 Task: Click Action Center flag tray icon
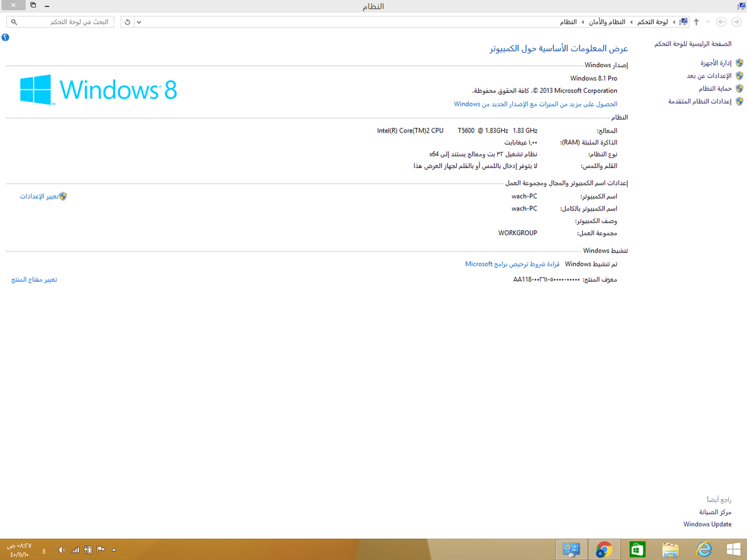(100, 550)
